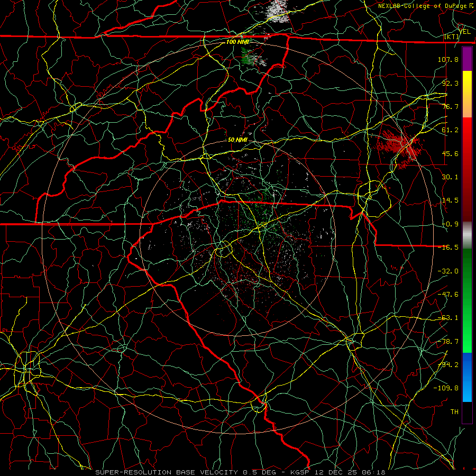Image resolution: width=476 pixels, height=476 pixels.
Task: Pick the red segment of the velocity scale
Action: tap(467, 169)
